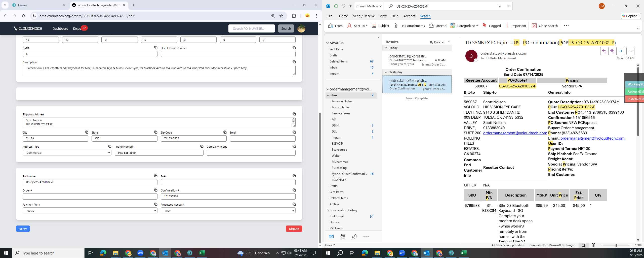Viewport: 644px width, 258px height.
Task: Click zoom in plus on Outlook status bar
Action: click(631, 245)
